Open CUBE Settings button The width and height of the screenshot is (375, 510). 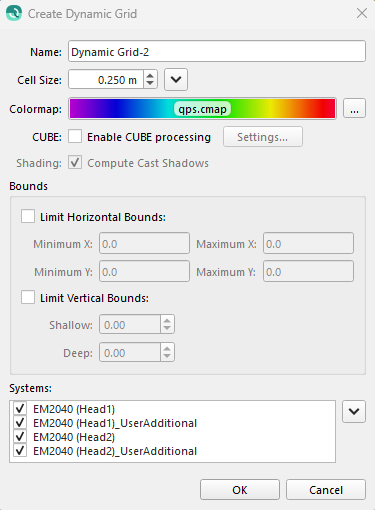pos(263,137)
